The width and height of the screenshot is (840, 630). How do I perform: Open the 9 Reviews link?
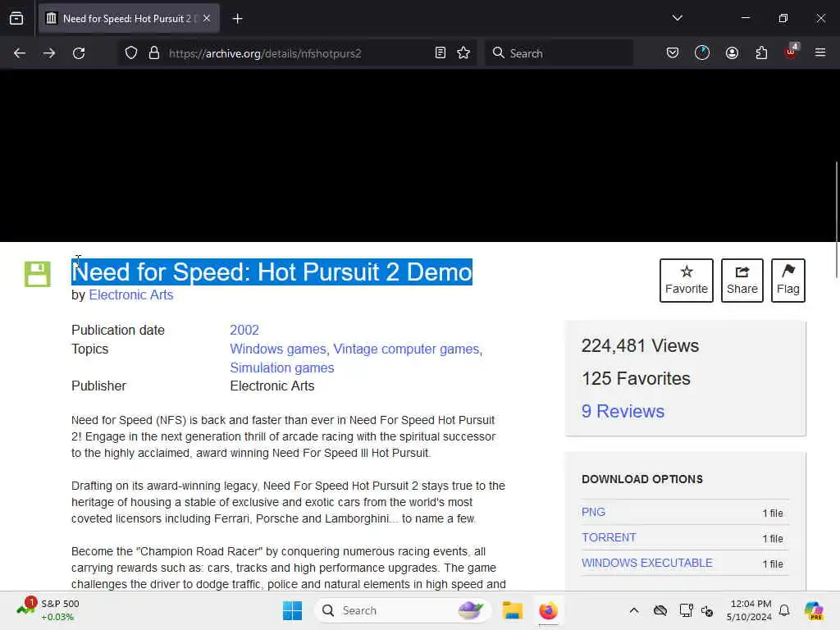(x=623, y=411)
